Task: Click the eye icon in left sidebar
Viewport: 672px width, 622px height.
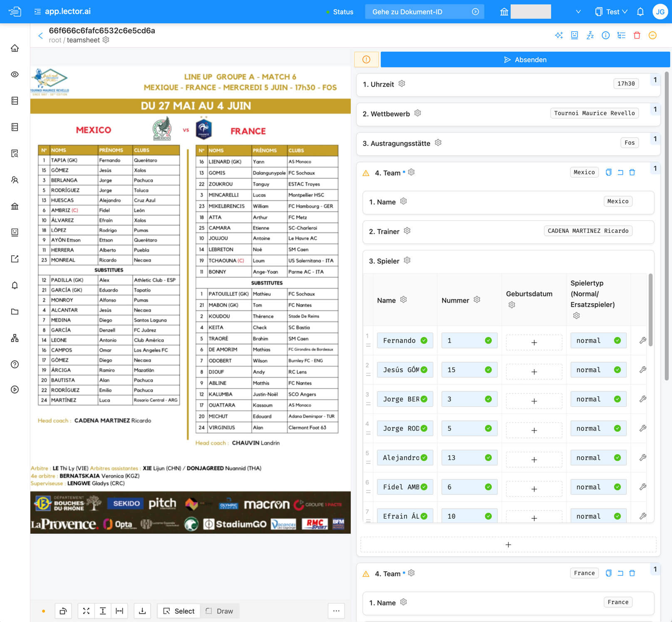Action: pos(15,75)
